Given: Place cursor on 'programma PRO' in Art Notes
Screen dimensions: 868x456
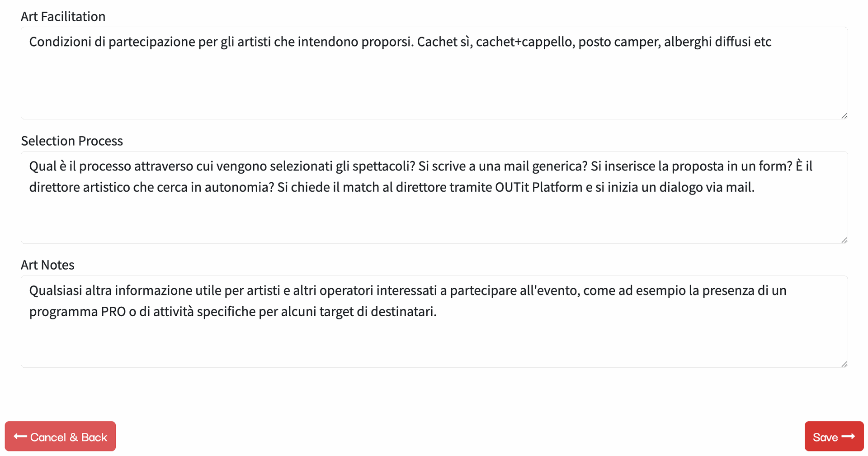Looking at the screenshot, I should click(x=77, y=312).
